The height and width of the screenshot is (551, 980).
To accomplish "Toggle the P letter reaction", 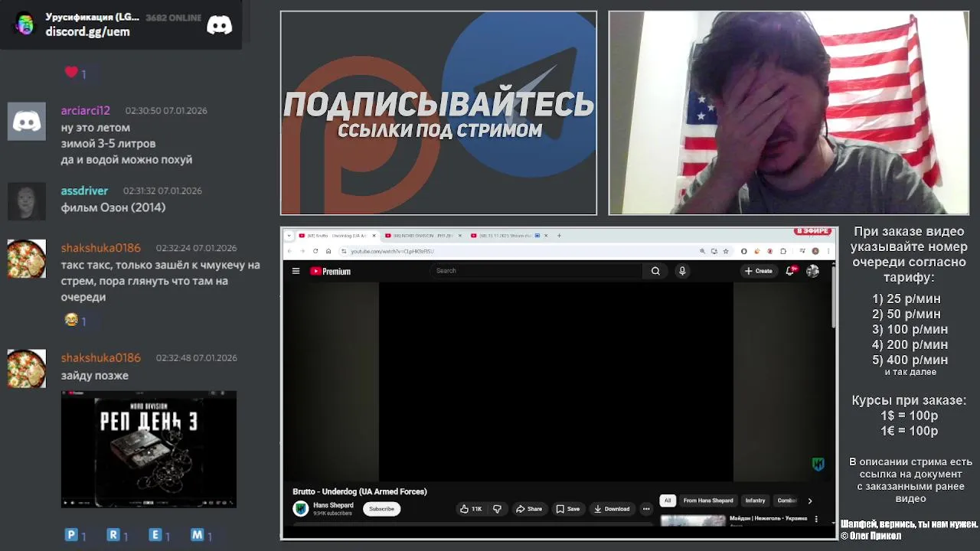I will coord(75,536).
